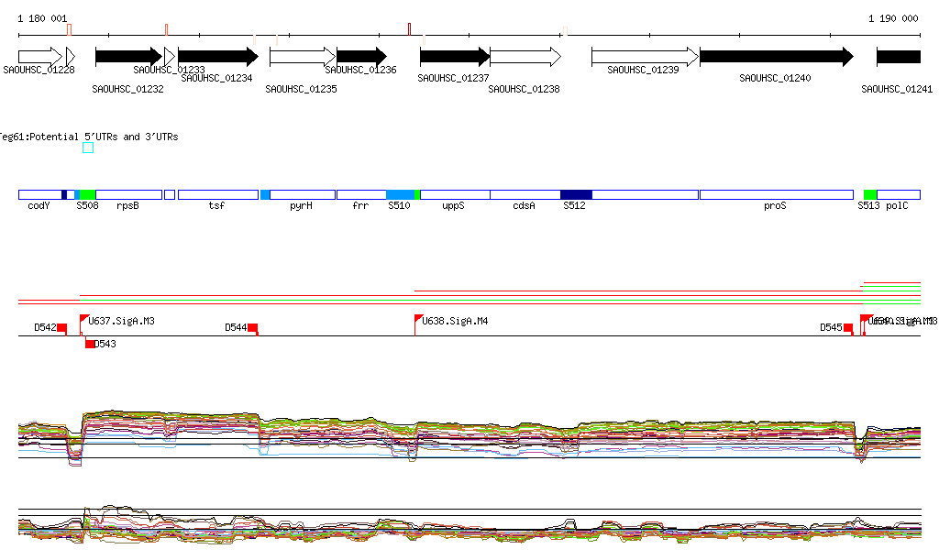Click the white SAOUHSC_01235 gene arrow
Screen dimensions: 939x560
point(303,57)
